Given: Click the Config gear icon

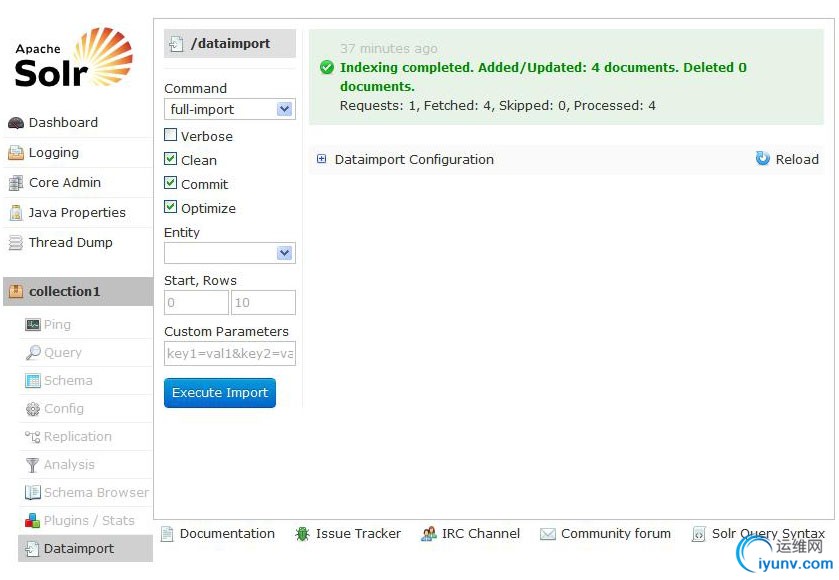Looking at the screenshot, I should point(33,409).
